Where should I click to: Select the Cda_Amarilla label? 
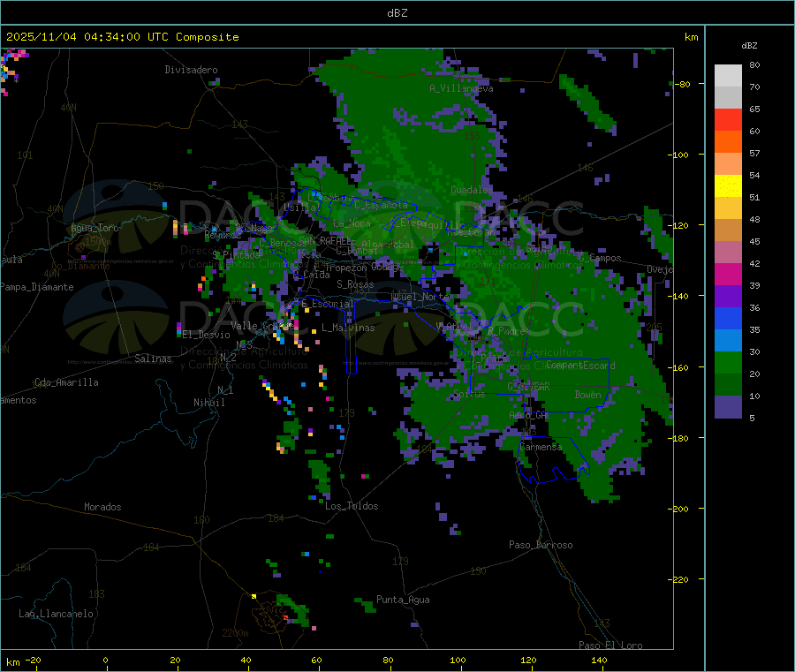click(x=66, y=382)
